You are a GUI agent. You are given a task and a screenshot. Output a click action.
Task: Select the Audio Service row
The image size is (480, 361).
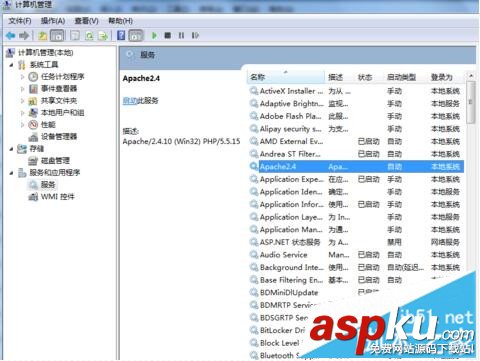(x=356, y=255)
